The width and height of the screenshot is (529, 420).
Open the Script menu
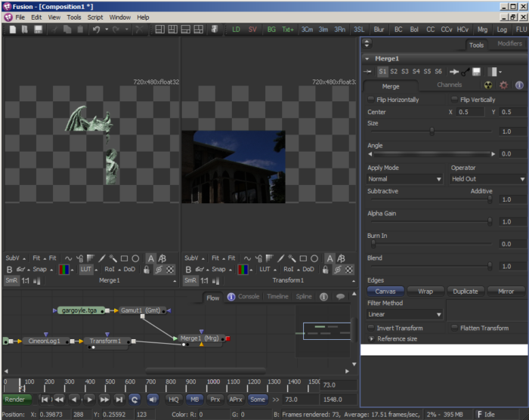pos(95,17)
